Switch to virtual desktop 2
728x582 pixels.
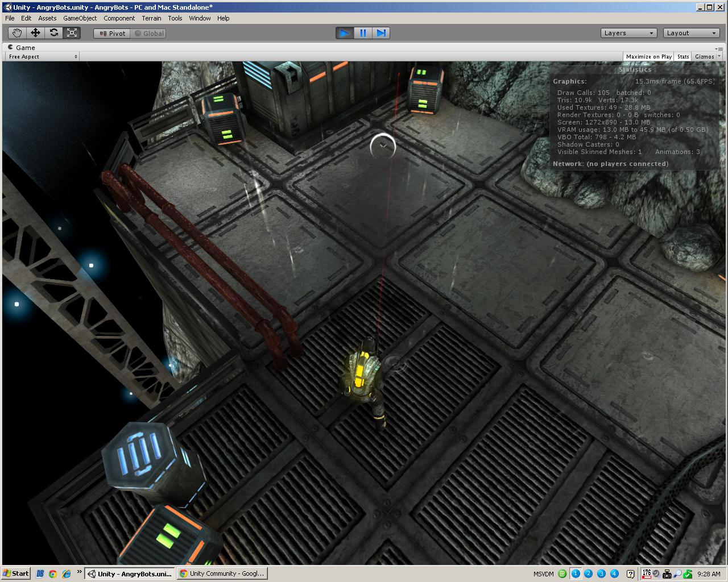coord(589,573)
